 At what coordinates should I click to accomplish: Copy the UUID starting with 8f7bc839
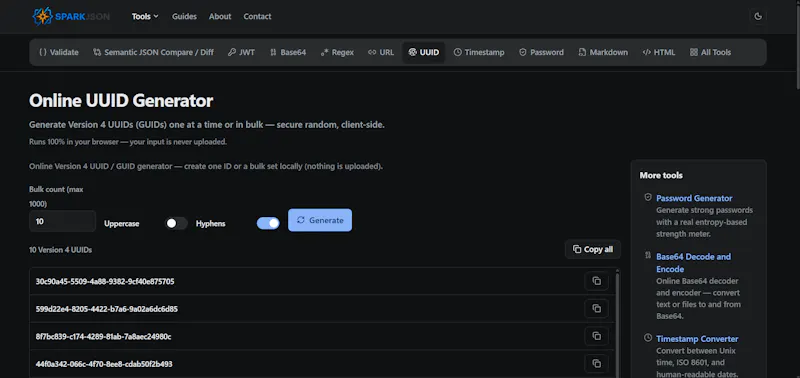coord(596,336)
